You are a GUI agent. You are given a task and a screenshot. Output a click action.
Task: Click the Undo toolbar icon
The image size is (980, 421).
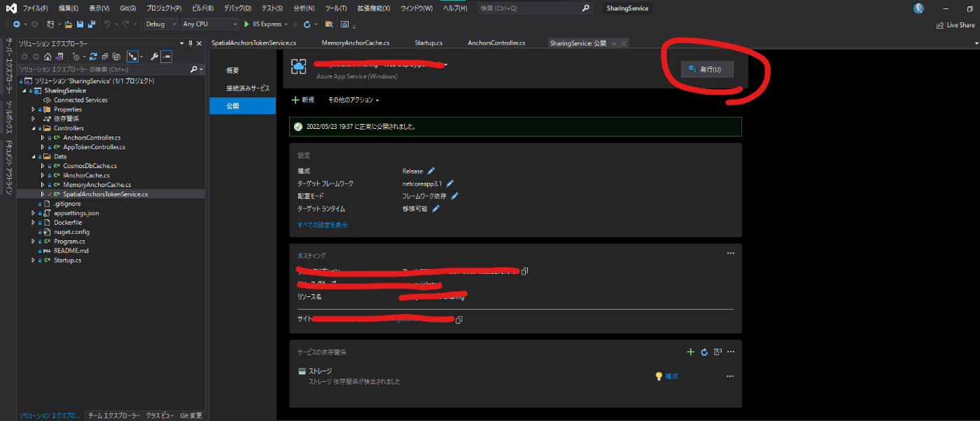point(108,24)
